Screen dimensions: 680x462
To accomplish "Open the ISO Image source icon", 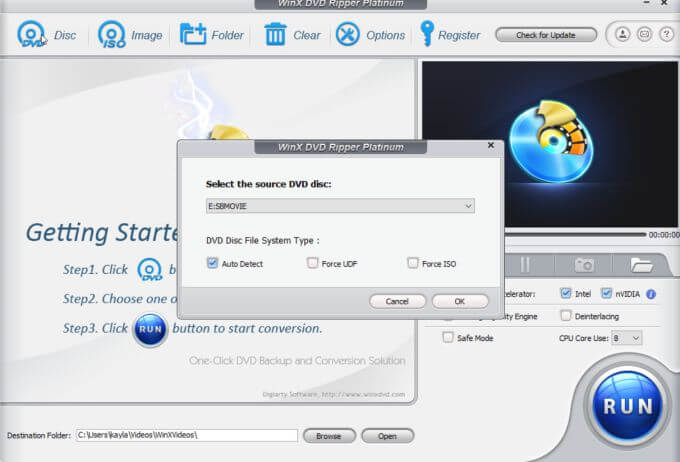I will point(111,34).
